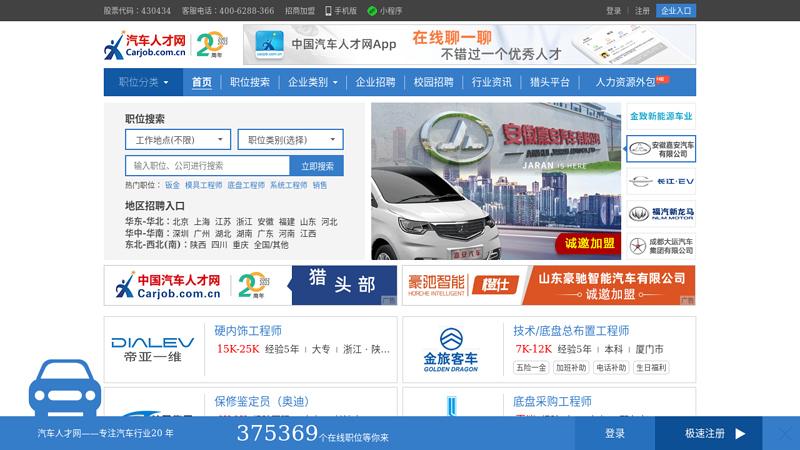This screenshot has width=800, height=450.
Task: Select hot job 钣金
Action: pyautogui.click(x=172, y=185)
